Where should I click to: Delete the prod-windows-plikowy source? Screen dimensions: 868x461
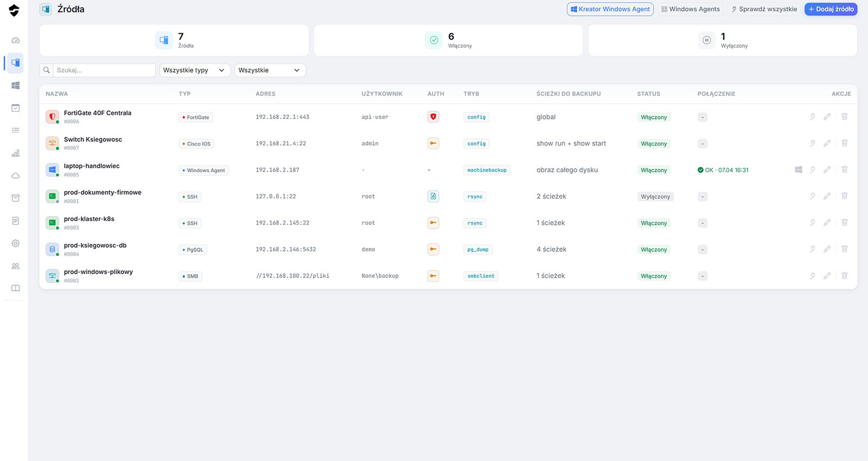(x=844, y=276)
